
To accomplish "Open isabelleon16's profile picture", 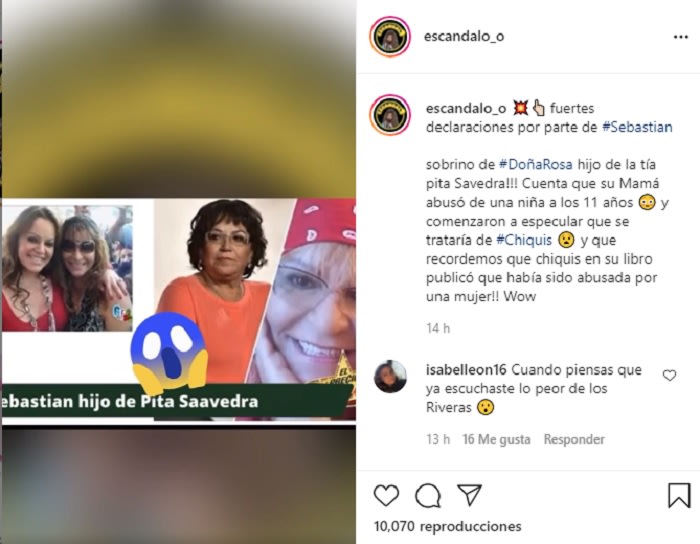I will [390, 377].
